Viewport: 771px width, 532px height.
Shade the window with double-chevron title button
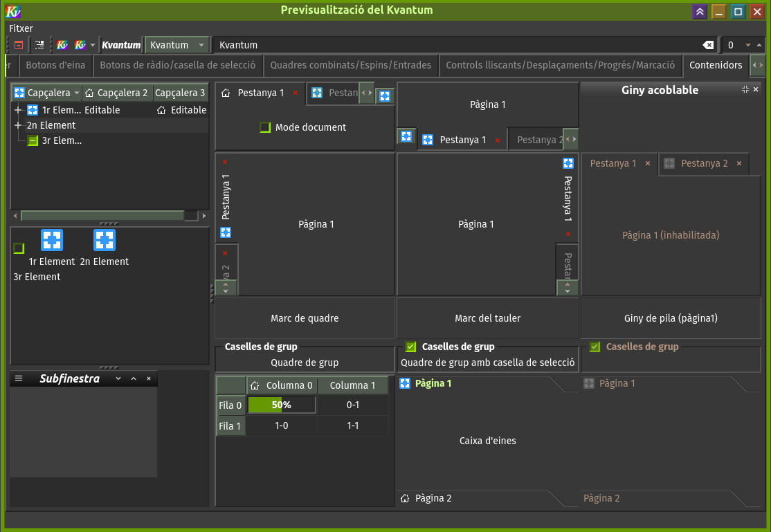click(x=700, y=11)
